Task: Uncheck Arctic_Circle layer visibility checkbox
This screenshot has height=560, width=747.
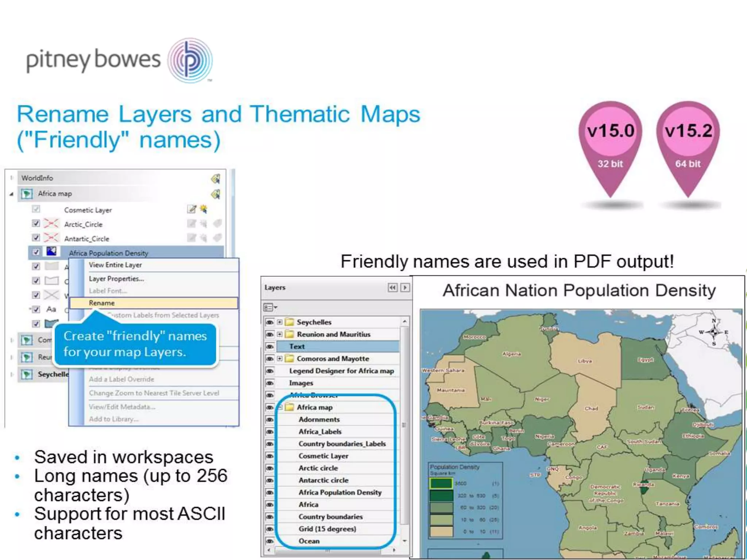Action: (36, 223)
